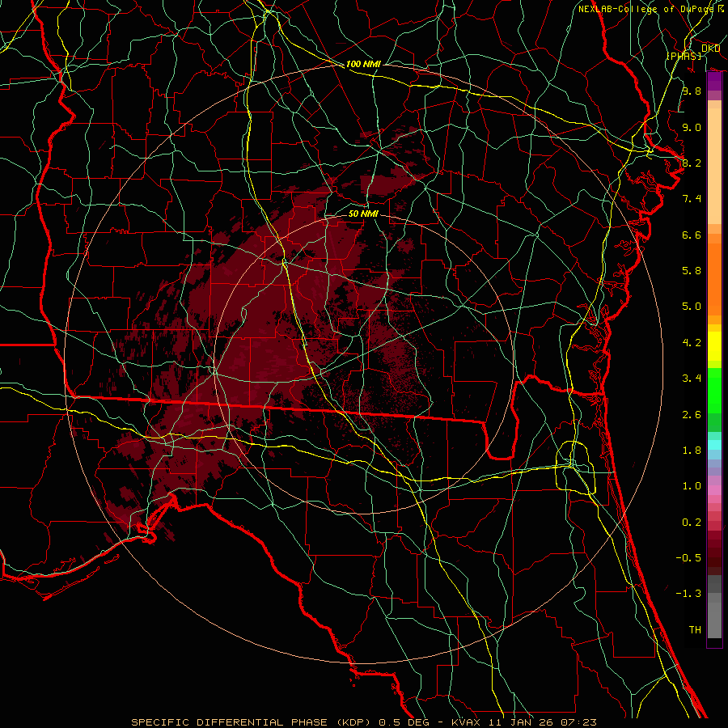Click the [PHAS] legend unit label
Screen dimensions: 728x728
point(684,56)
